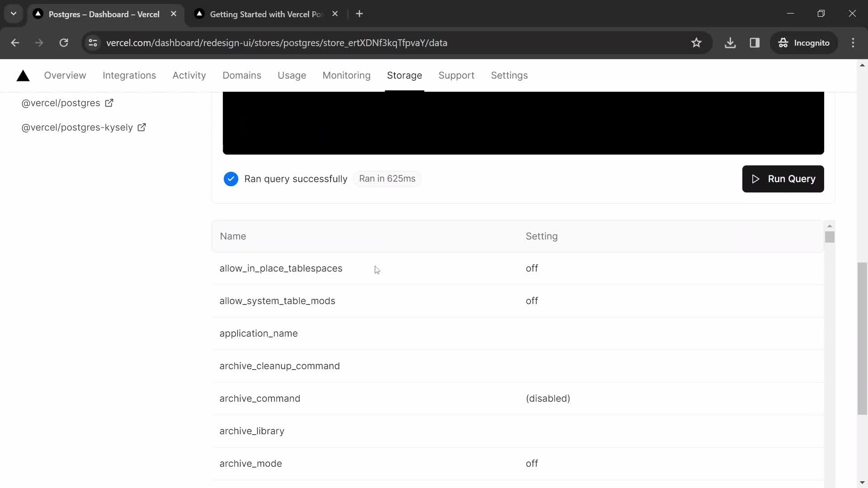
Task: Select the archive_cleanup_command row
Action: (518, 366)
